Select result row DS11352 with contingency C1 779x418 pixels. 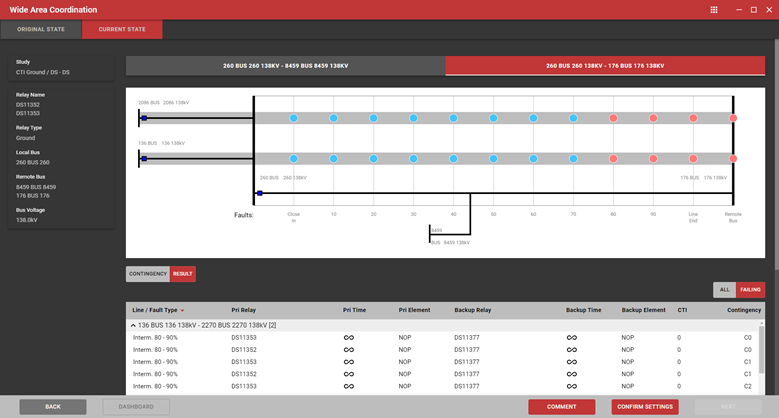click(442, 374)
